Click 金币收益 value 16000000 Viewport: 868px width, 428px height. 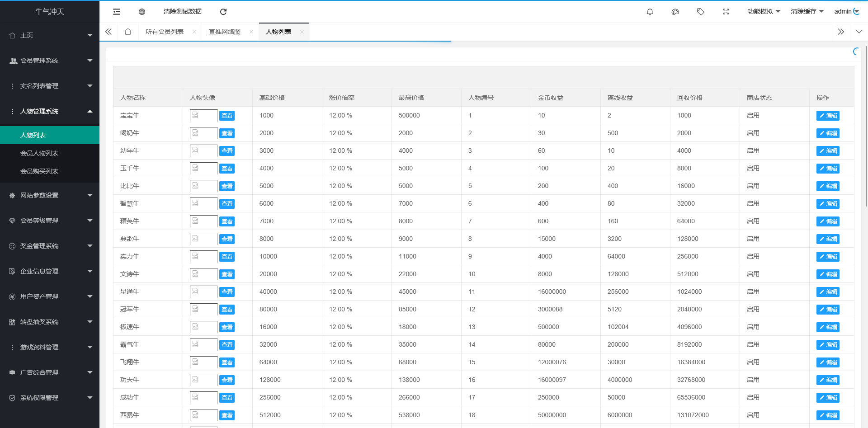coord(552,292)
